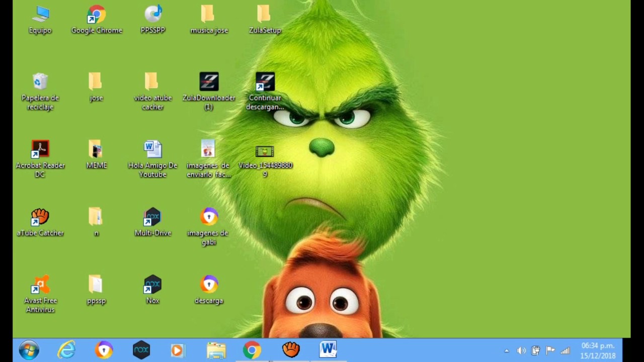Open File Explorer from taskbar
This screenshot has width=644, height=362.
(216, 350)
